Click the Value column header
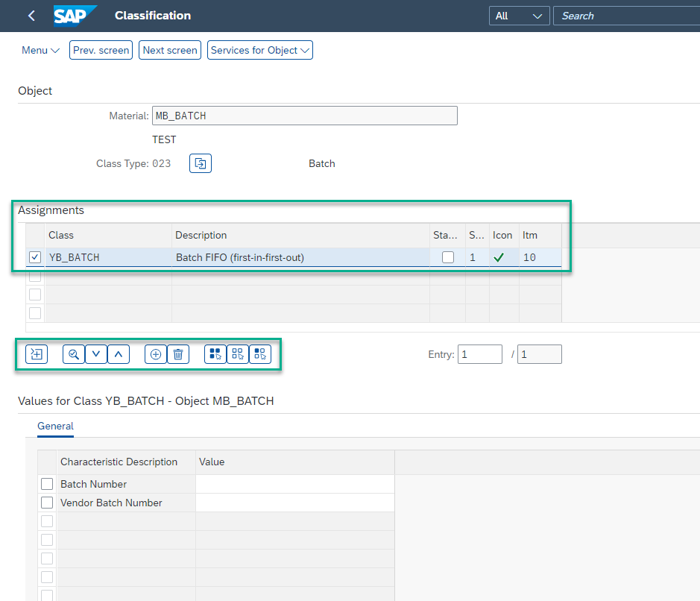Screen dimensions: 700x601 [x=295, y=462]
